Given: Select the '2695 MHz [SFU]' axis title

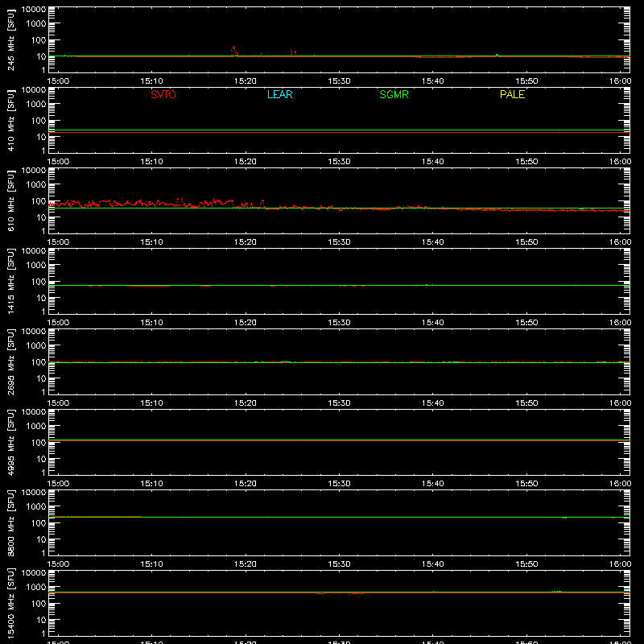Looking at the screenshot, I should tap(11, 361).
